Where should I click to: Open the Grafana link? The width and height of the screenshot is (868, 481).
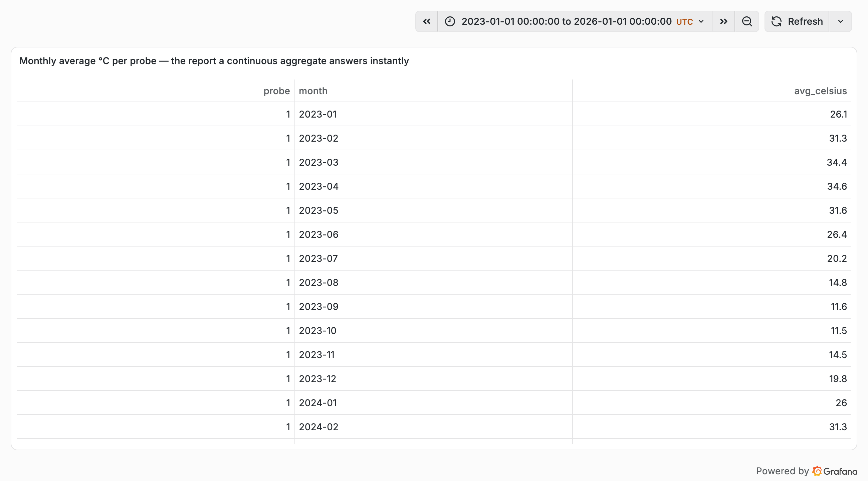[835, 471]
